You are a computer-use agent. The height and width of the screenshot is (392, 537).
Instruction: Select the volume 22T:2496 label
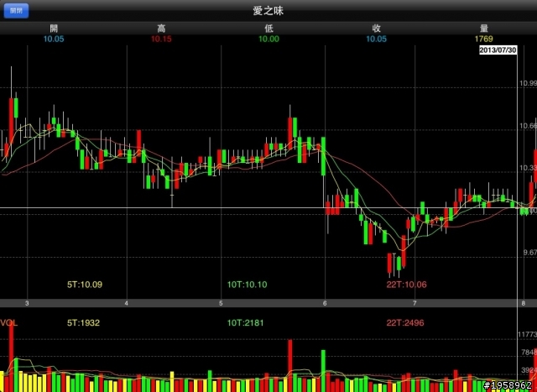click(405, 323)
